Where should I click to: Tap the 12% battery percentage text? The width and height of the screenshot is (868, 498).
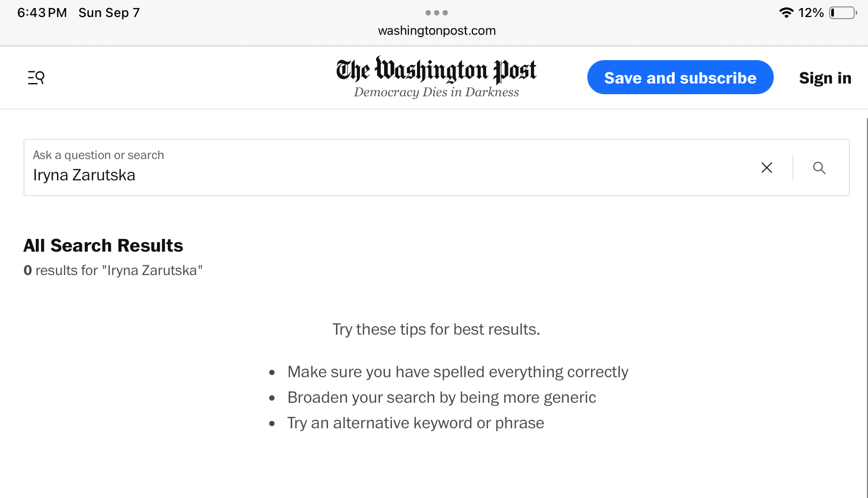811,13
